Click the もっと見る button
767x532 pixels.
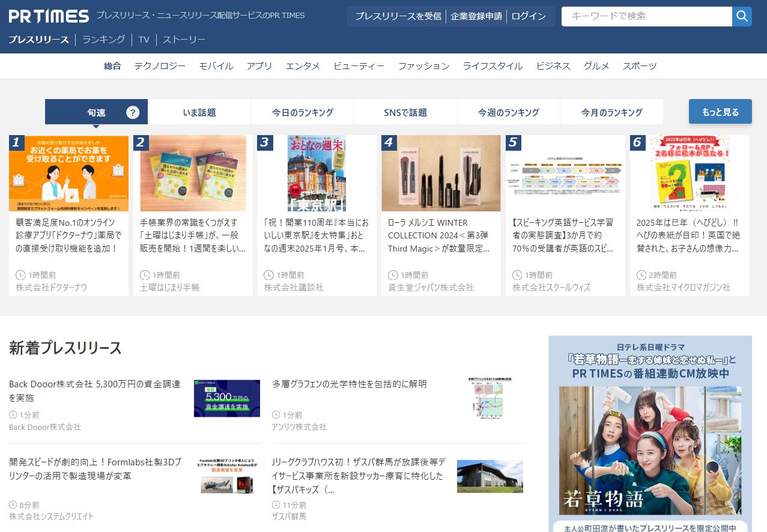coord(720,112)
